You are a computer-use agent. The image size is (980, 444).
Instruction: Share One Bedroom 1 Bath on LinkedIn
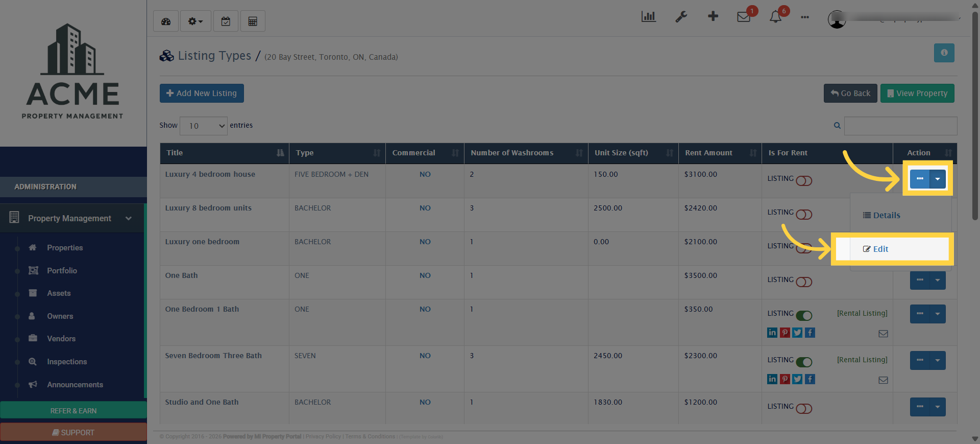point(772,333)
